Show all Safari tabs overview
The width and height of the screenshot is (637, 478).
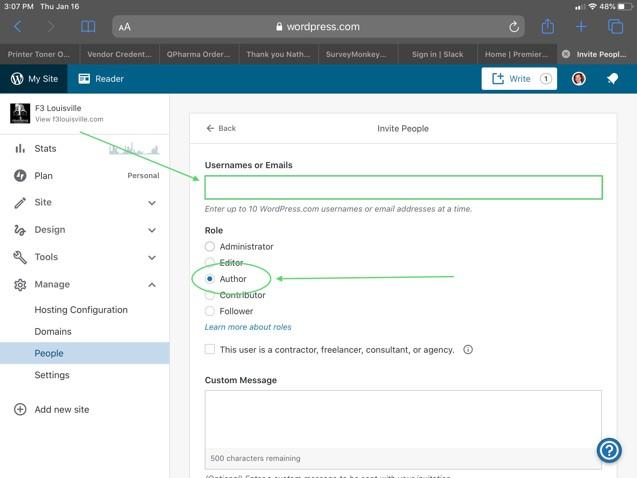click(615, 27)
